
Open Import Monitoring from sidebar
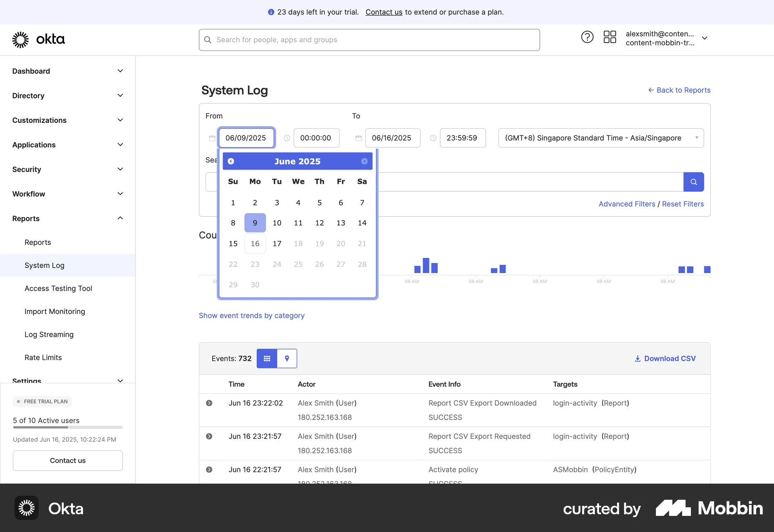[54, 311]
